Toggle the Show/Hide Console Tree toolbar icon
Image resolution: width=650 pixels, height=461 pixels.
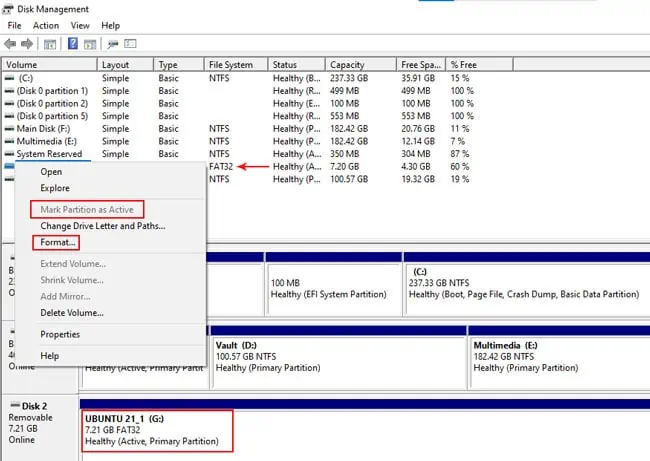pyautogui.click(x=50, y=44)
